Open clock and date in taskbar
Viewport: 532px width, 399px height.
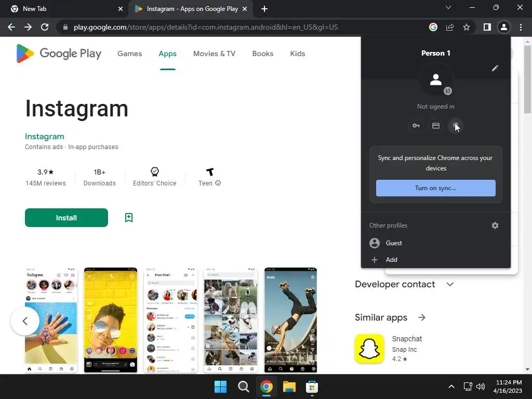508,387
